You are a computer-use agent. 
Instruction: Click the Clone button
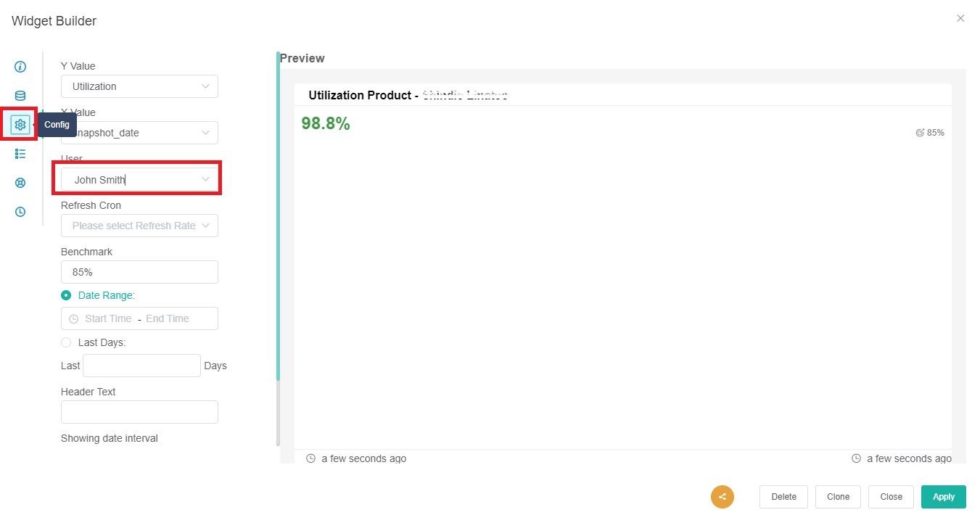(x=838, y=497)
